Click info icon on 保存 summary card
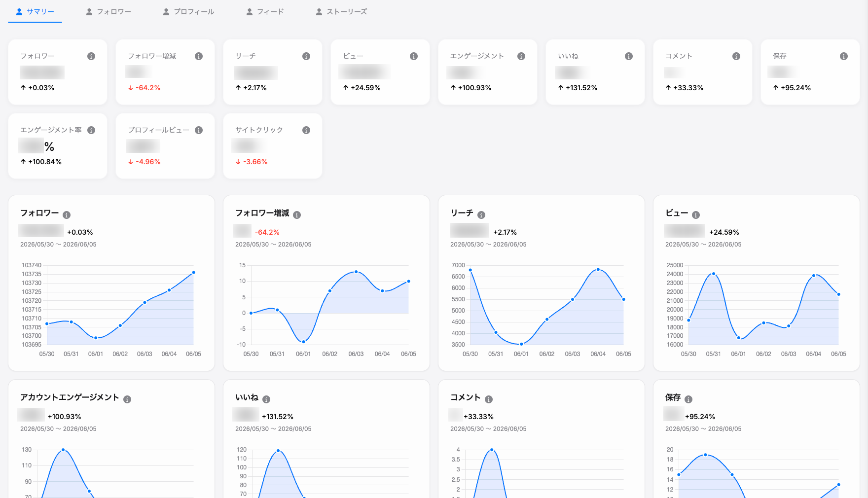 844,56
